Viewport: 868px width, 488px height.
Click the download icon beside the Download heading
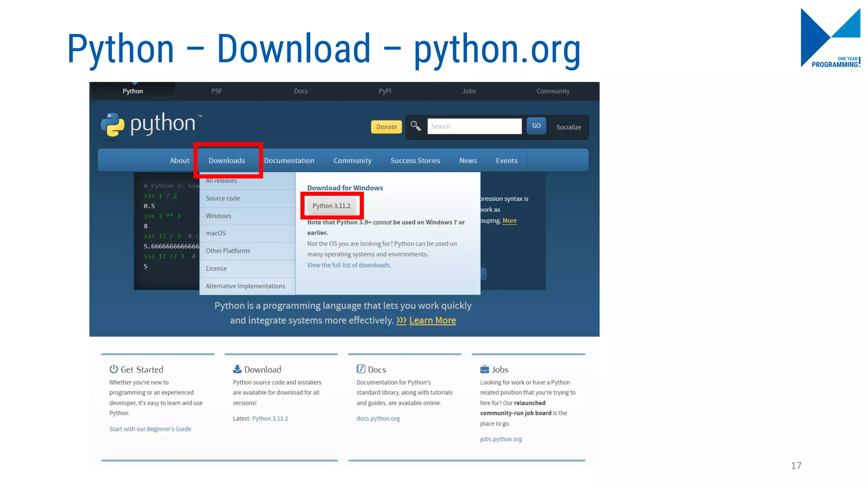(x=237, y=369)
